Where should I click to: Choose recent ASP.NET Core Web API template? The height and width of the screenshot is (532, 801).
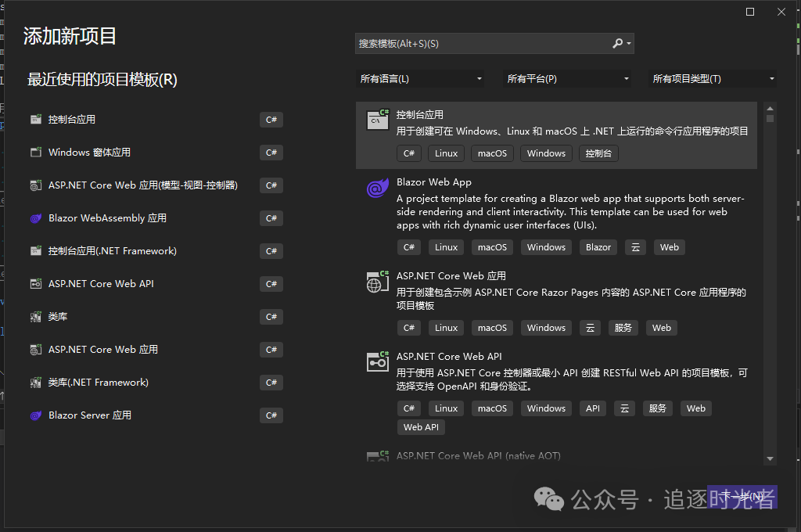101,284
